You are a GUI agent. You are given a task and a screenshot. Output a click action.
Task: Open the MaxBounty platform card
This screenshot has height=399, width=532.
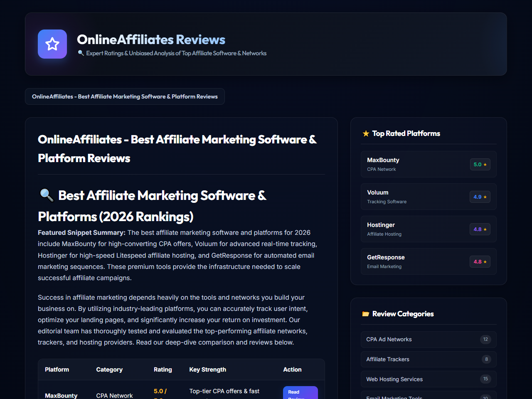(429, 164)
